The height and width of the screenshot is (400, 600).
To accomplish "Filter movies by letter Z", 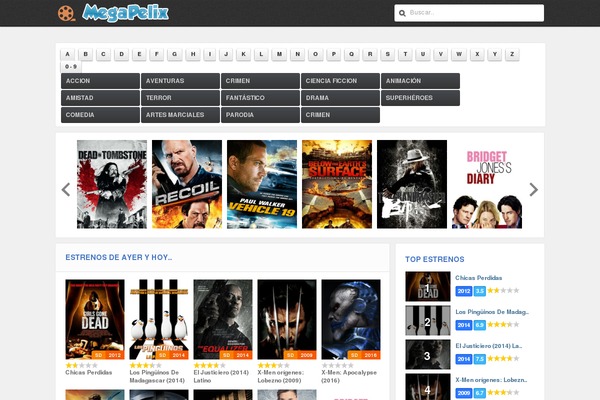I will [512, 54].
